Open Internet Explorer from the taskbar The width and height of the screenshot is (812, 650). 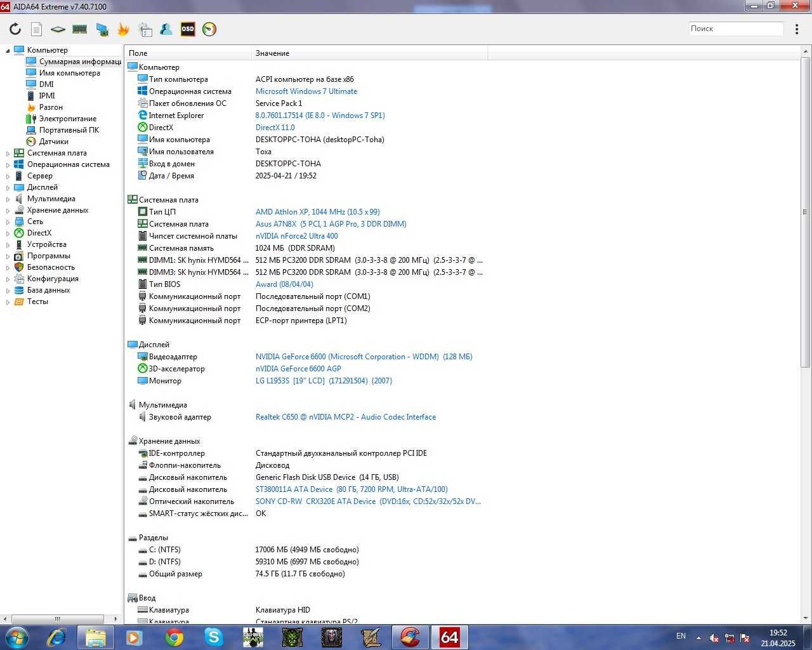point(56,637)
